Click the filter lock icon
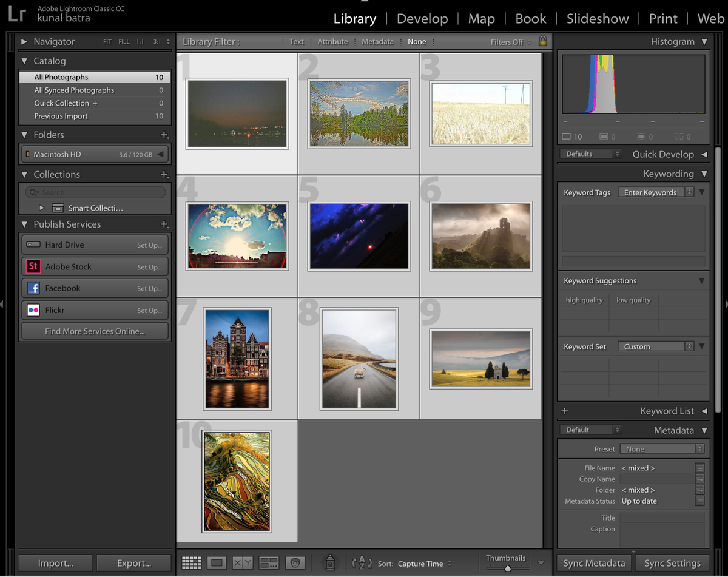The width and height of the screenshot is (728, 577). click(543, 41)
